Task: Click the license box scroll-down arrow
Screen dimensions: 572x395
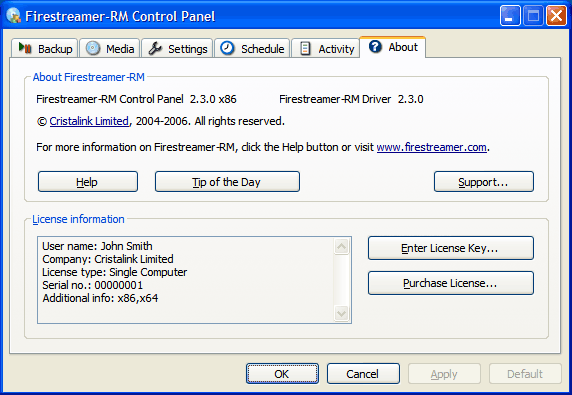Action: coord(341,313)
